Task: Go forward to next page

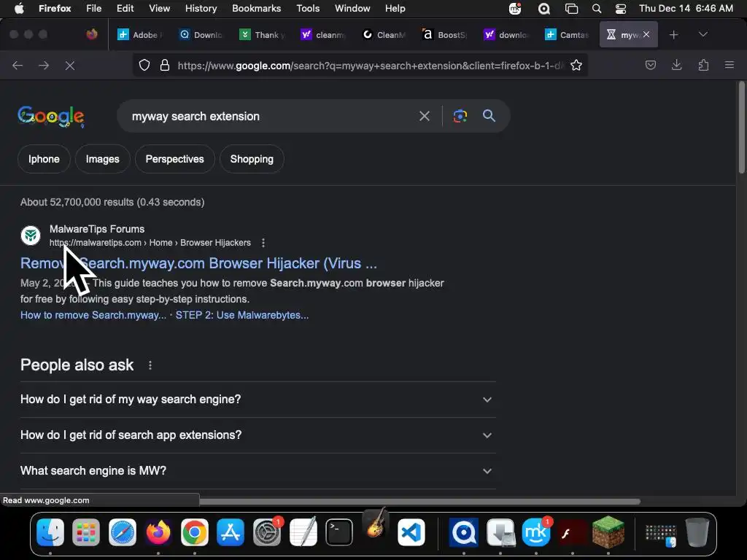Action: (x=44, y=65)
